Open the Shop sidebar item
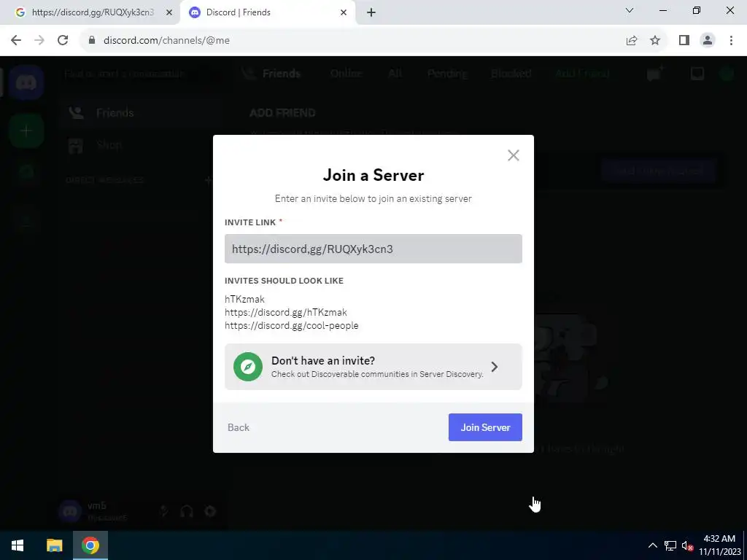Viewport: 747px width, 560px height. point(141,145)
